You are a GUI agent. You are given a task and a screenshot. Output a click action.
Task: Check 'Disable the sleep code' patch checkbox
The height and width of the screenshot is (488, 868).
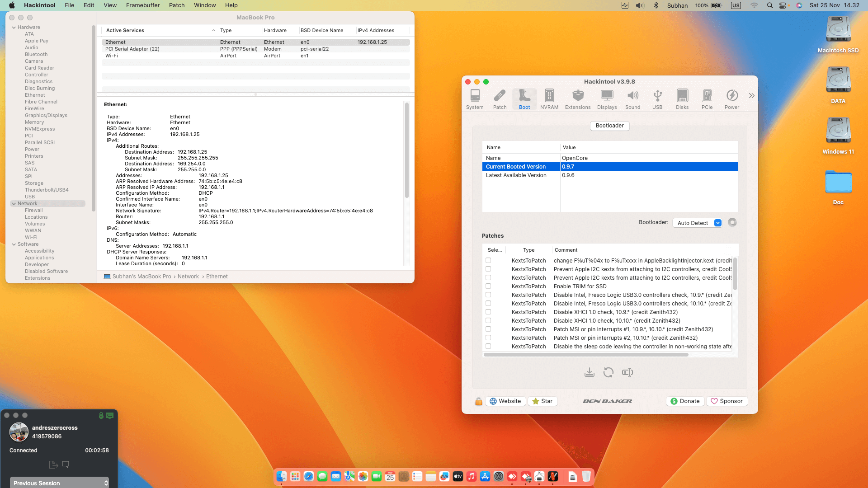pyautogui.click(x=488, y=346)
